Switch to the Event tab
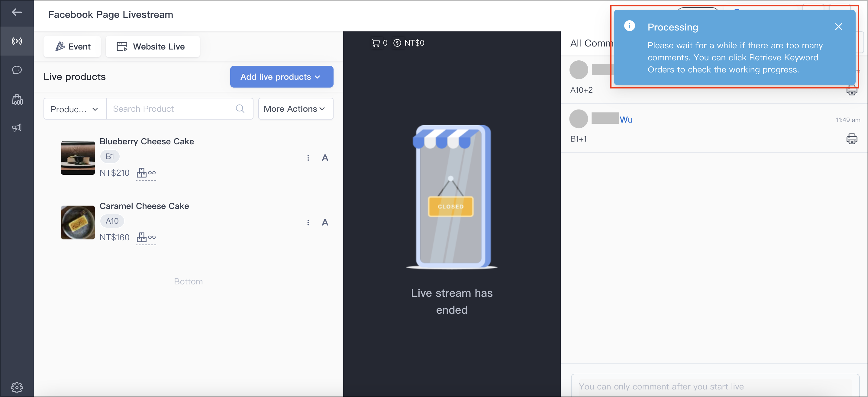 [x=73, y=46]
